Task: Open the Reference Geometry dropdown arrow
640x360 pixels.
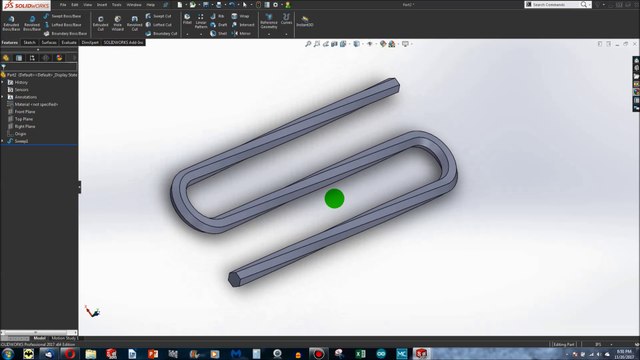Action: click(269, 34)
